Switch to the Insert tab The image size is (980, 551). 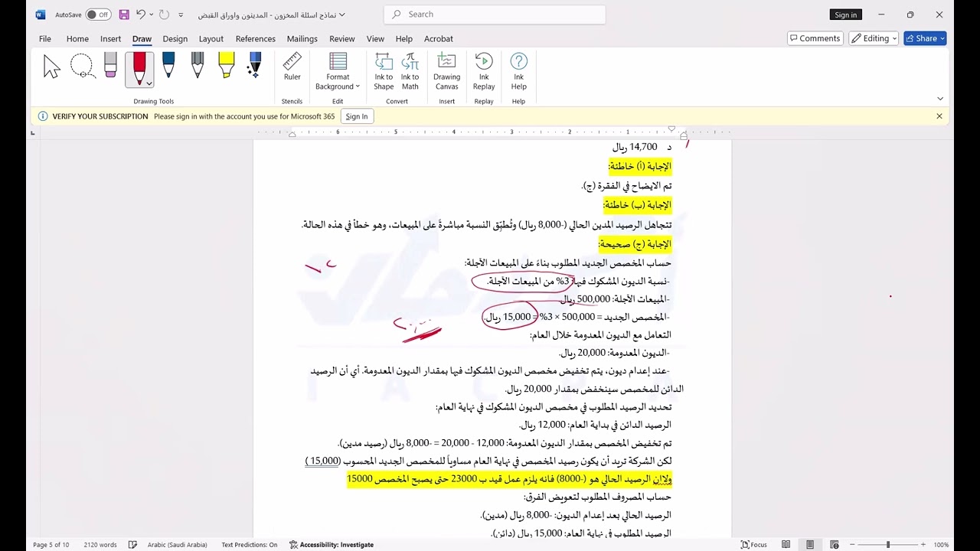pyautogui.click(x=110, y=38)
